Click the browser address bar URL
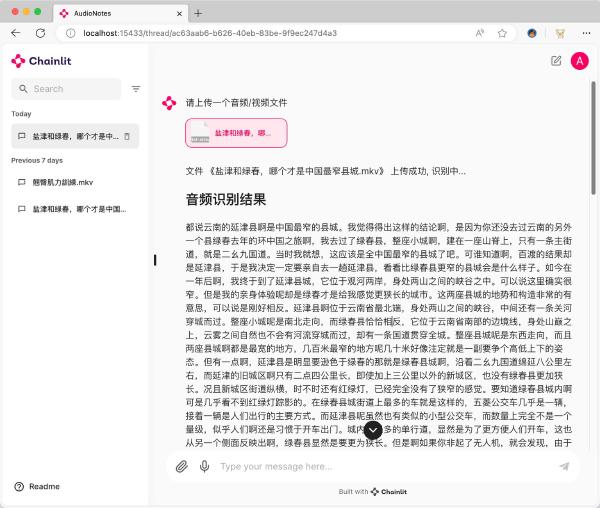The height and width of the screenshot is (508, 600). [210, 33]
